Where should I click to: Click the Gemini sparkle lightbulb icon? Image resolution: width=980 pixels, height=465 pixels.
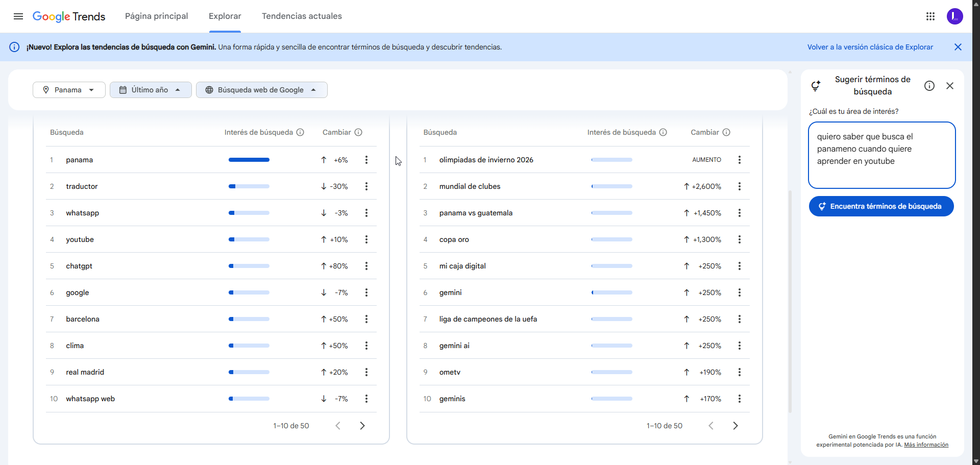point(816,86)
